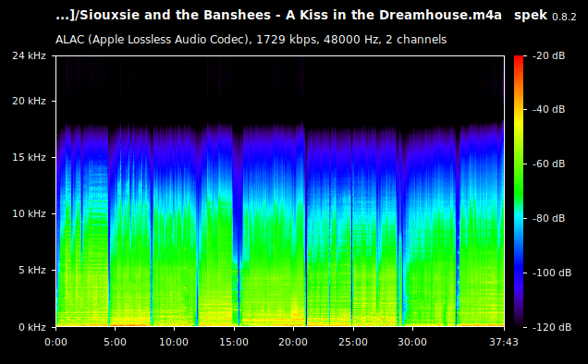This screenshot has width=588, height=364.
Task: Click the '20 kHz' frequency axis label
Action: [x=29, y=102]
